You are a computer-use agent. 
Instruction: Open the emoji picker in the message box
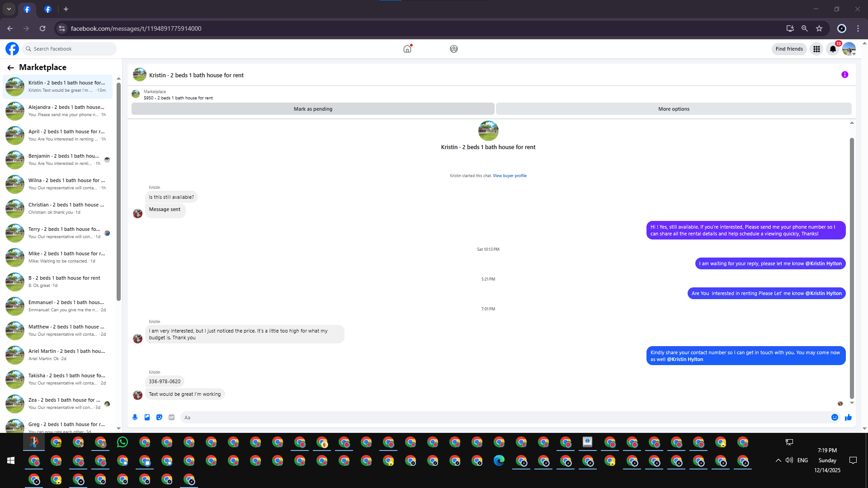tap(835, 418)
